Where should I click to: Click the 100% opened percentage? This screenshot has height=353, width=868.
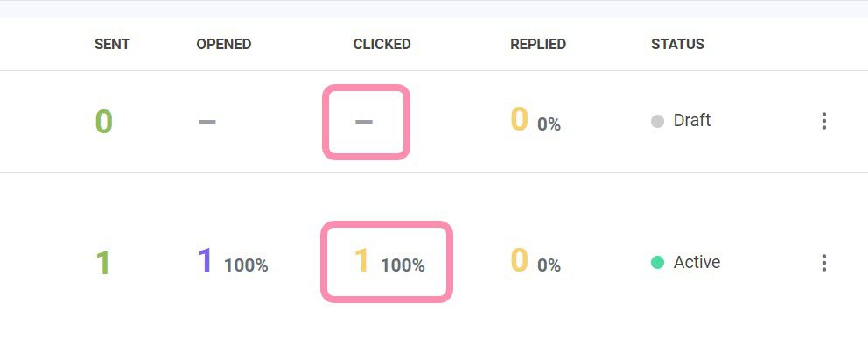point(246,265)
